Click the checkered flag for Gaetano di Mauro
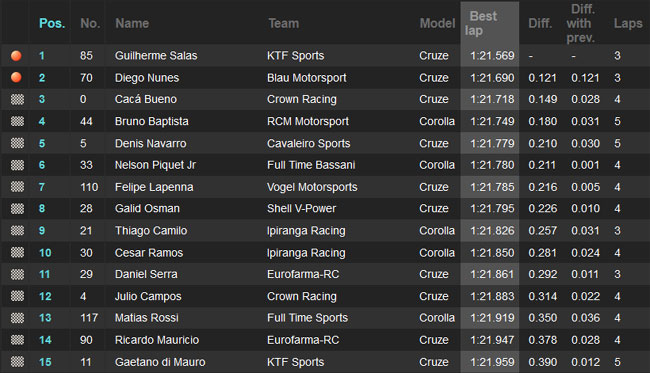This screenshot has width=650, height=373. pyautogui.click(x=17, y=362)
